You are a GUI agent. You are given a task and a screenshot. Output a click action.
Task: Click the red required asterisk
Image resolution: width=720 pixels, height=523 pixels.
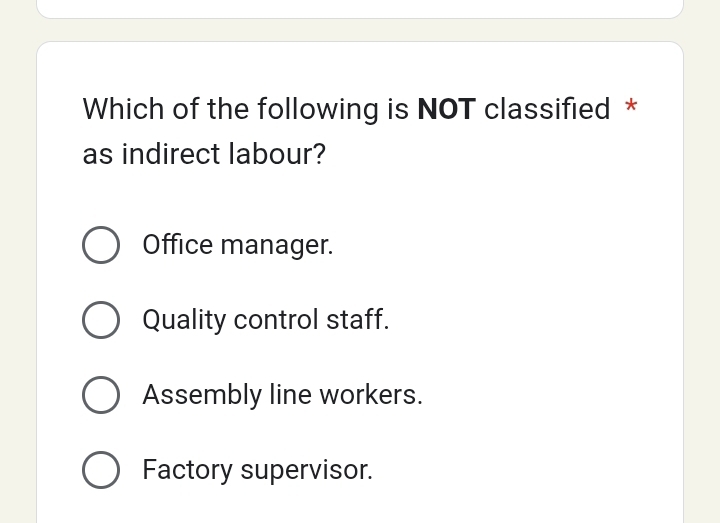click(630, 106)
